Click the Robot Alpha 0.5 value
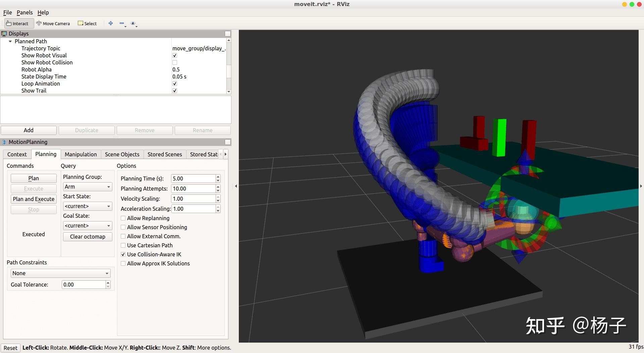644x353 pixels. tap(176, 69)
